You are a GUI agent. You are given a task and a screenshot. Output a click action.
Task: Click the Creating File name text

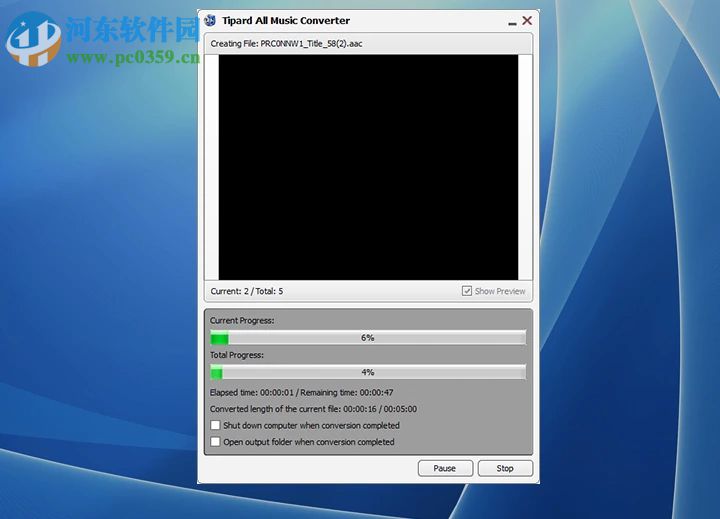click(x=287, y=44)
